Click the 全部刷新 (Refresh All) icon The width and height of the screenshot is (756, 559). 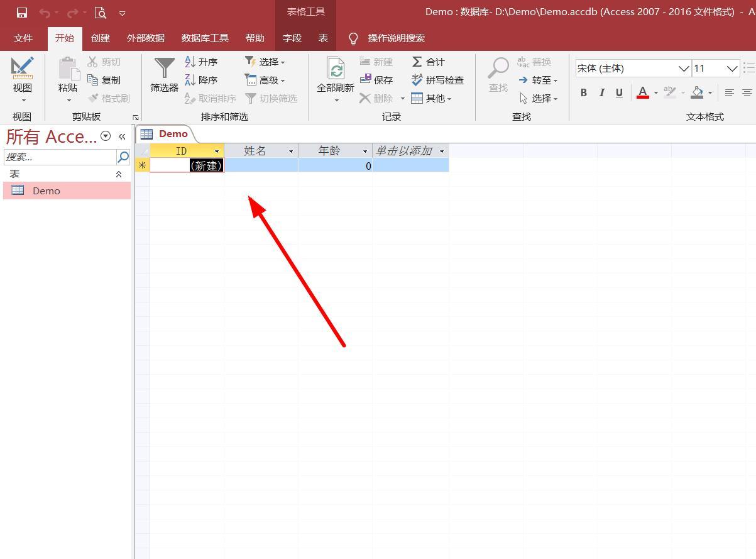[336, 69]
